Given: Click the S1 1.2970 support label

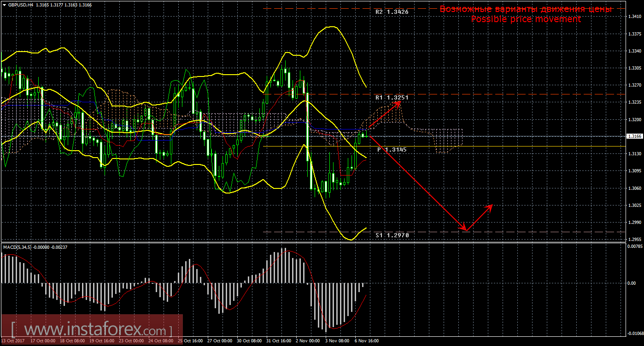Looking at the screenshot, I should [392, 235].
